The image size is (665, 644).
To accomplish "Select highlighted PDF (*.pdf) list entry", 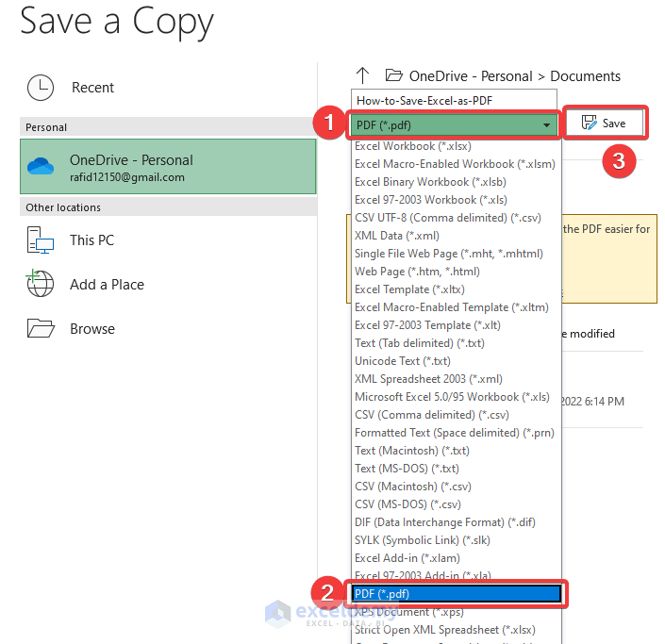I will click(x=457, y=593).
